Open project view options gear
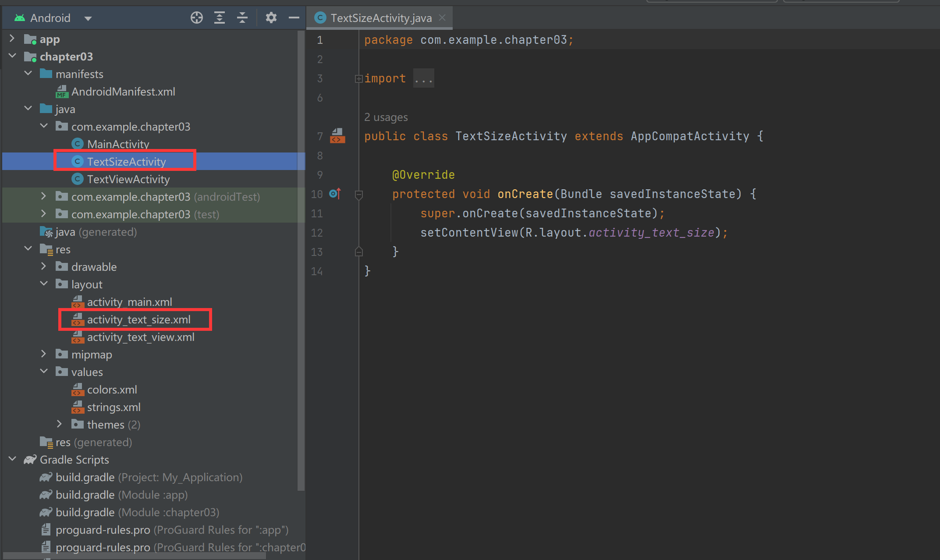940x560 pixels. 271,18
